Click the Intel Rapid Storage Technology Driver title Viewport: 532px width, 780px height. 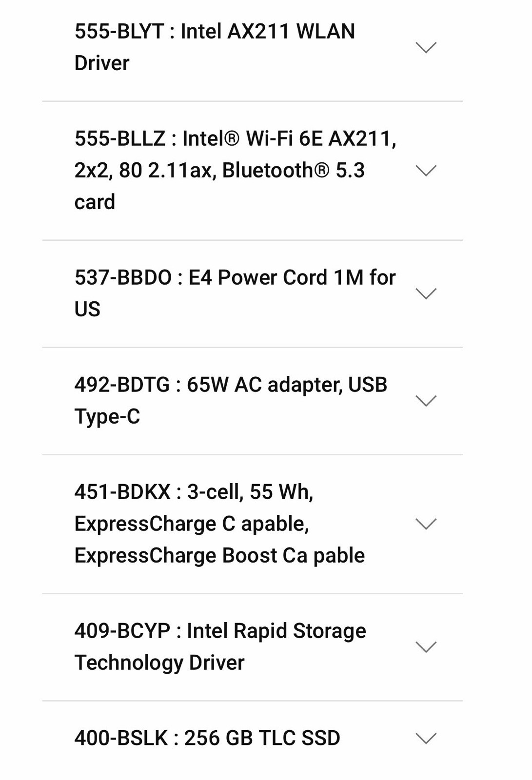click(220, 647)
